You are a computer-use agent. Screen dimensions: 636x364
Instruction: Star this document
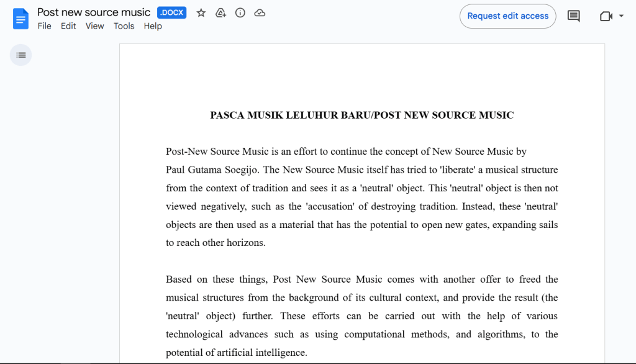point(201,13)
